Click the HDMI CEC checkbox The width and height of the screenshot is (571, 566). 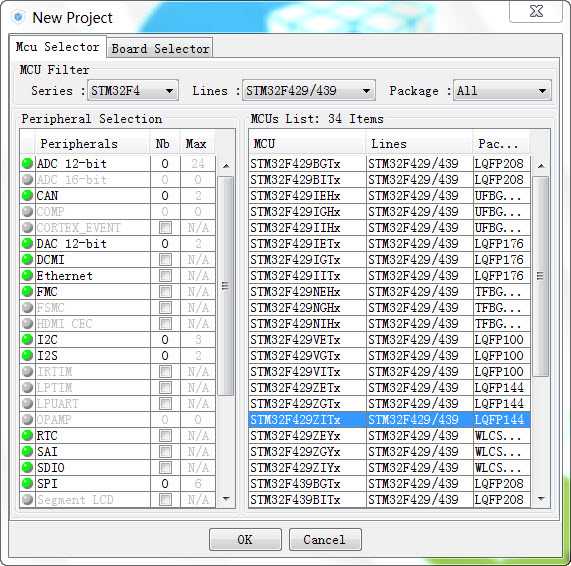[x=165, y=324]
